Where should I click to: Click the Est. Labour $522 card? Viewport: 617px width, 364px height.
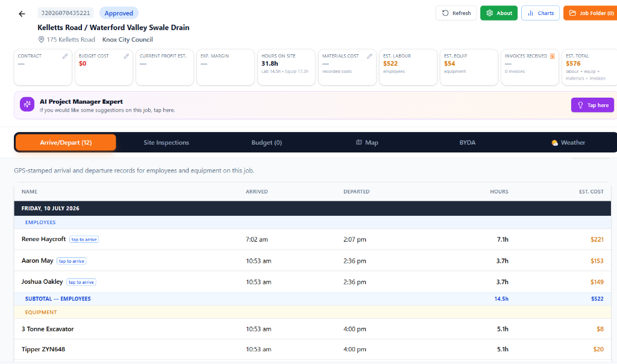(408, 67)
